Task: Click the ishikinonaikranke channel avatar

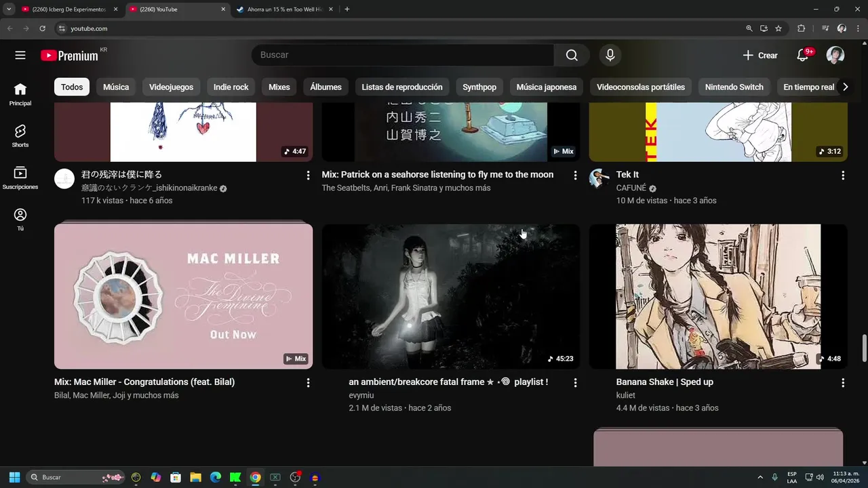Action: click(64, 179)
